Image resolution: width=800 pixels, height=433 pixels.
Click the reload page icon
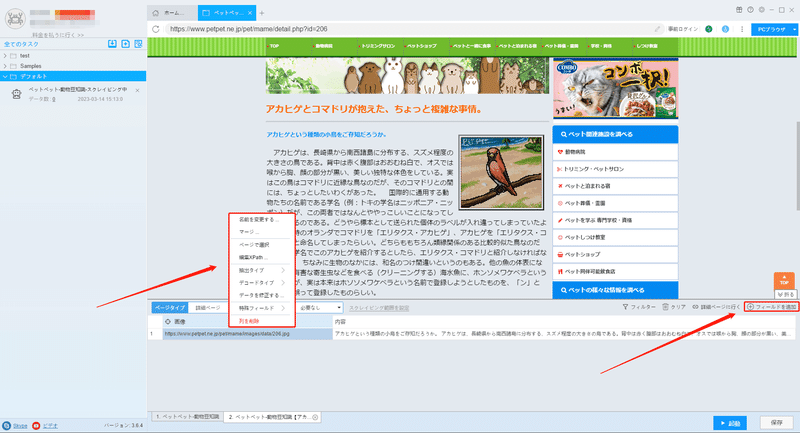[156, 29]
